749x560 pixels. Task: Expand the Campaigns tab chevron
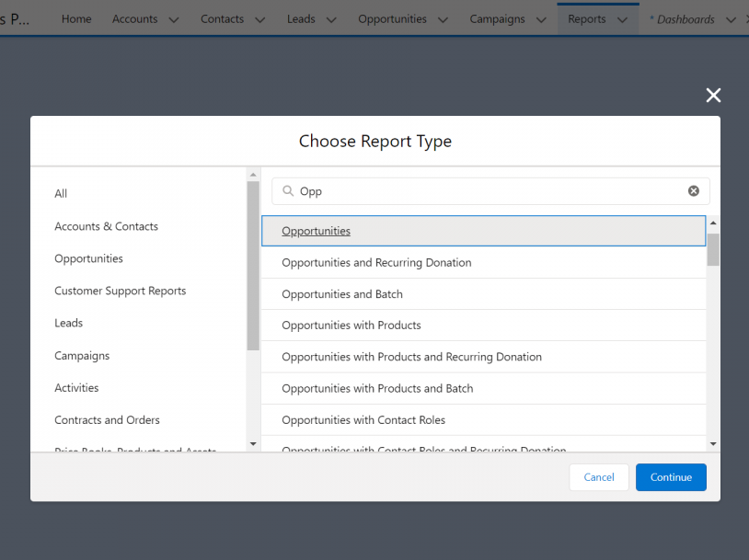click(540, 18)
